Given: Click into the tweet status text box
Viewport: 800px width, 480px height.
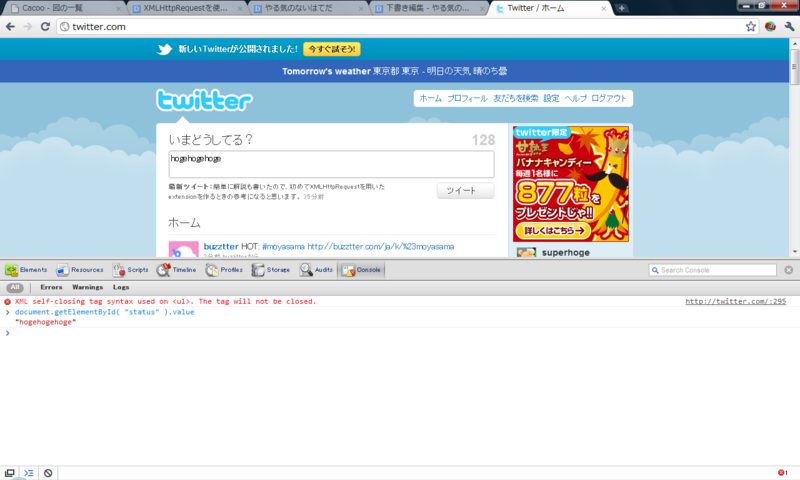Looking at the screenshot, I should (x=331, y=164).
